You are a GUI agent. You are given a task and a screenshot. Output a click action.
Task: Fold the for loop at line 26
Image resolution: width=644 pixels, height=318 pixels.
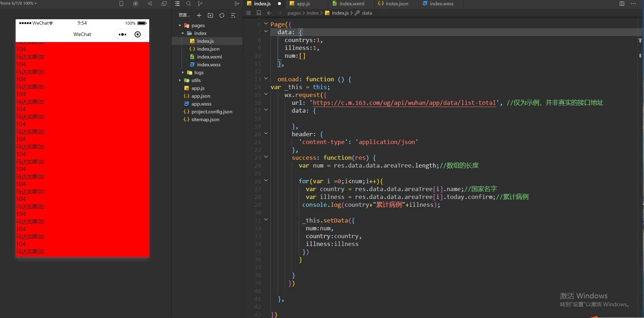tap(266, 181)
